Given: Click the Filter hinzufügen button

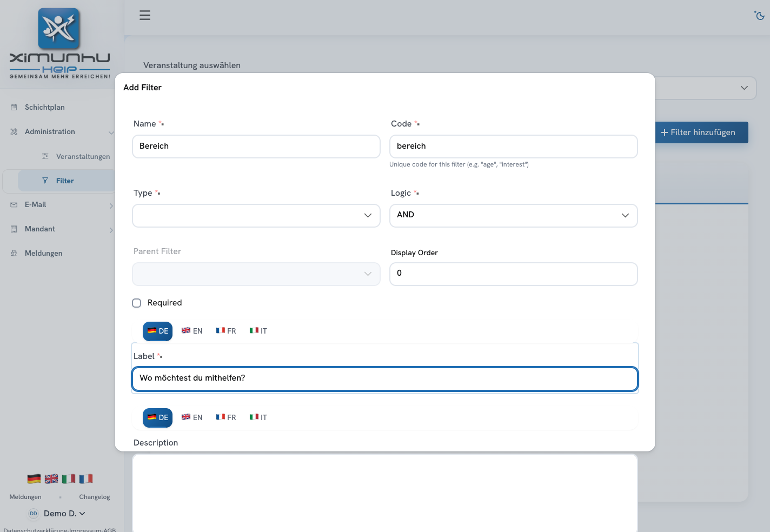Looking at the screenshot, I should pos(702,132).
